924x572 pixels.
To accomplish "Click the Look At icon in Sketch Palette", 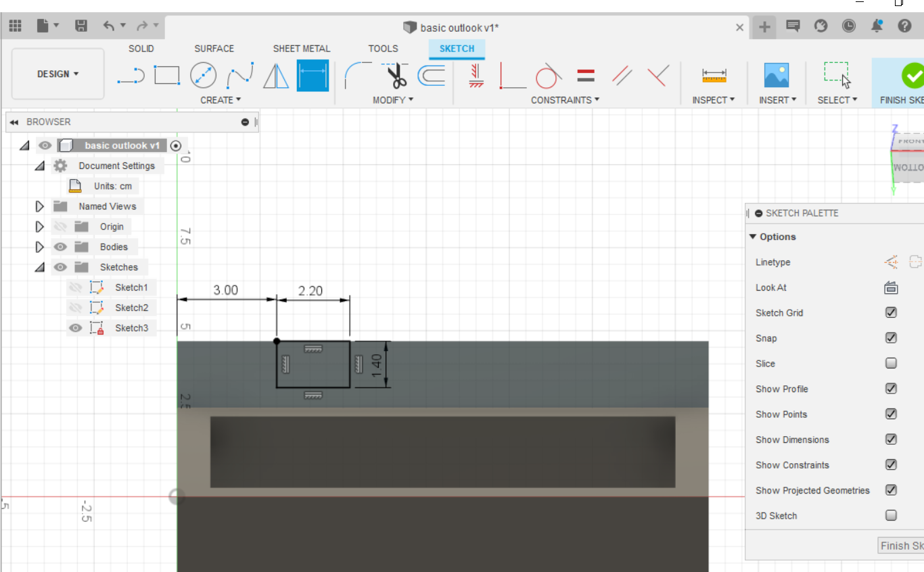I will 891,287.
